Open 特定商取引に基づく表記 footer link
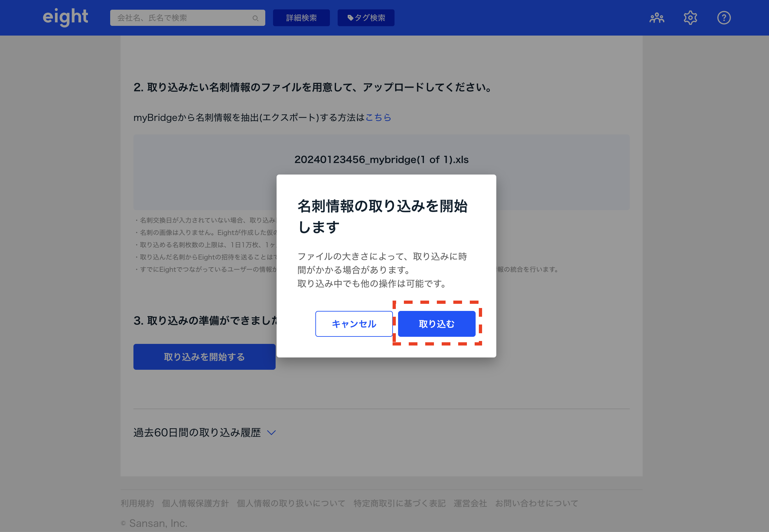This screenshot has width=769, height=532. [399, 503]
